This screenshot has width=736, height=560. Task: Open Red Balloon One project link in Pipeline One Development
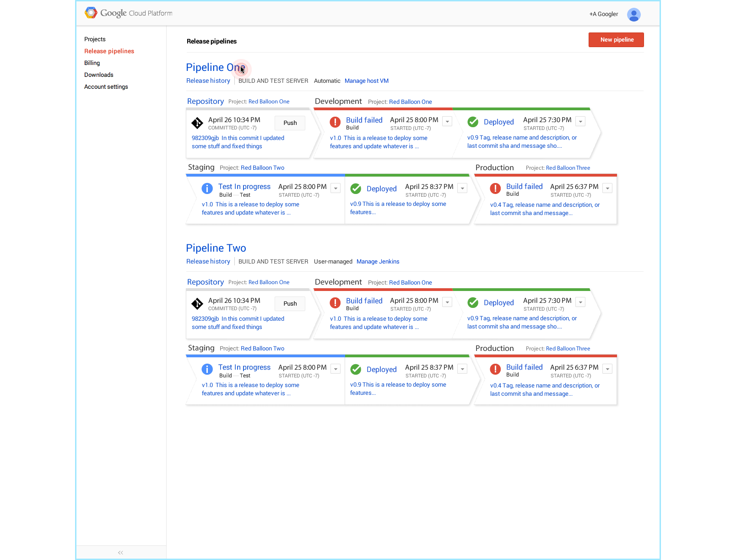411,102
